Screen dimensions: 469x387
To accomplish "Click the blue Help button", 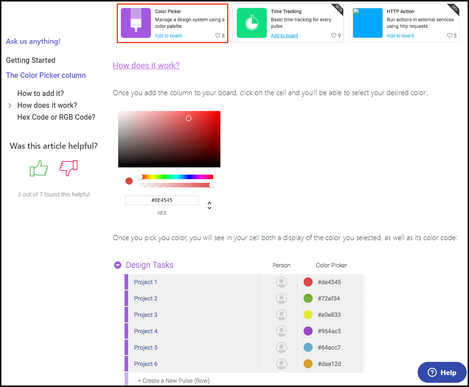I will pos(442,372).
